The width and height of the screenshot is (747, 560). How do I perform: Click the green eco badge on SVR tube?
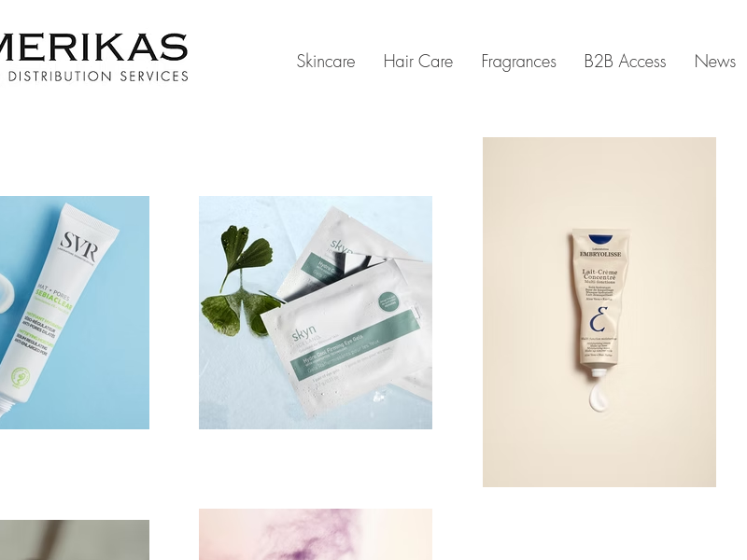(20, 378)
